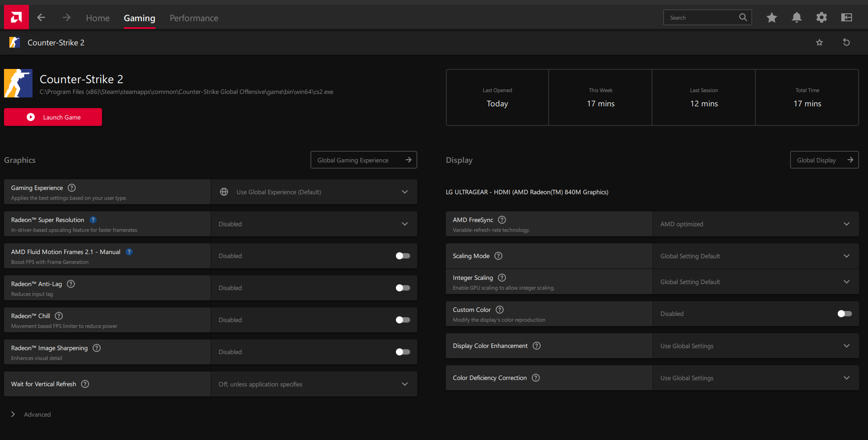This screenshot has width=868, height=440.
Task: Open Global Gaming Experience settings
Action: (364, 160)
